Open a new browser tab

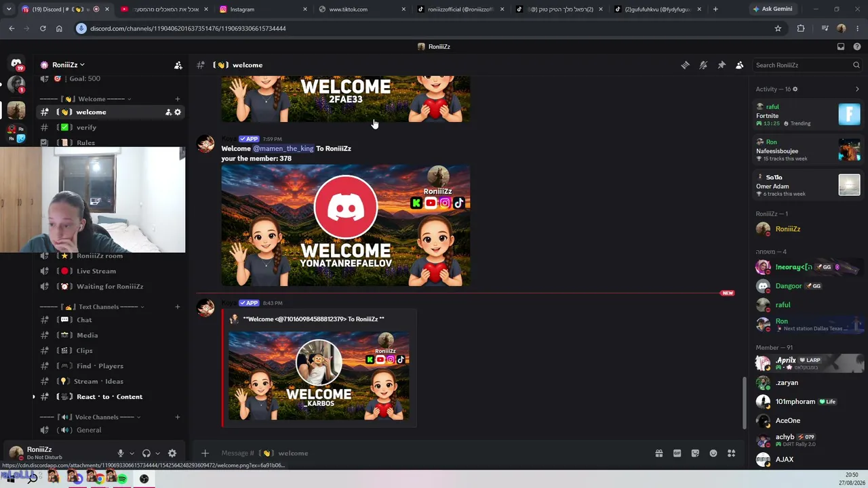click(715, 9)
